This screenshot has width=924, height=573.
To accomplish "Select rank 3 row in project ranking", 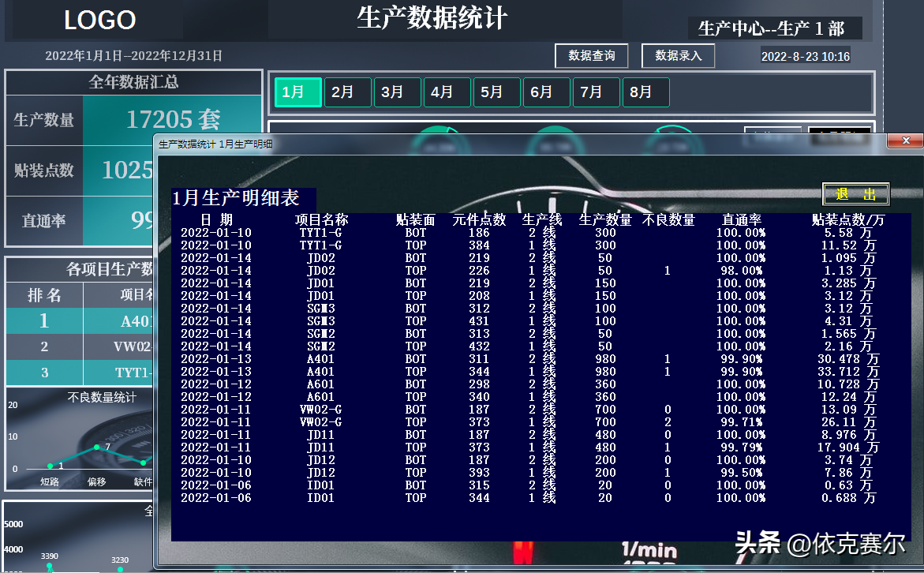I will 80,373.
